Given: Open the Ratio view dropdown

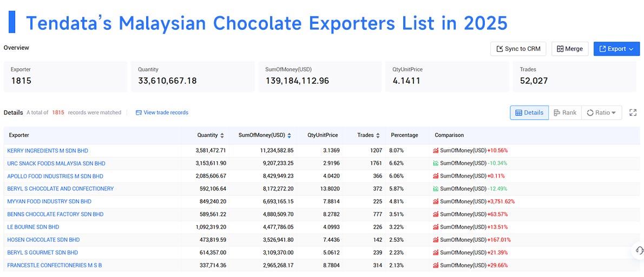Looking at the screenshot, I should point(601,113).
